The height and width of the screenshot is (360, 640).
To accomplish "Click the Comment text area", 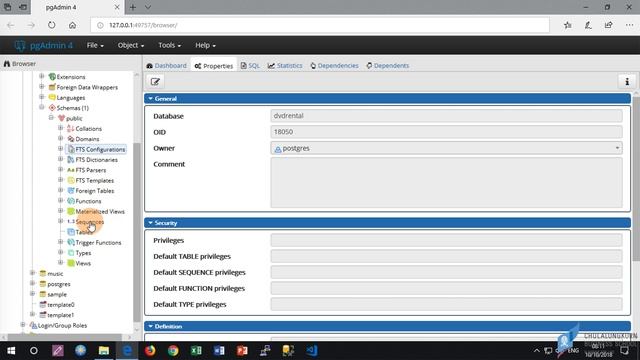I will pyautogui.click(x=446, y=182).
